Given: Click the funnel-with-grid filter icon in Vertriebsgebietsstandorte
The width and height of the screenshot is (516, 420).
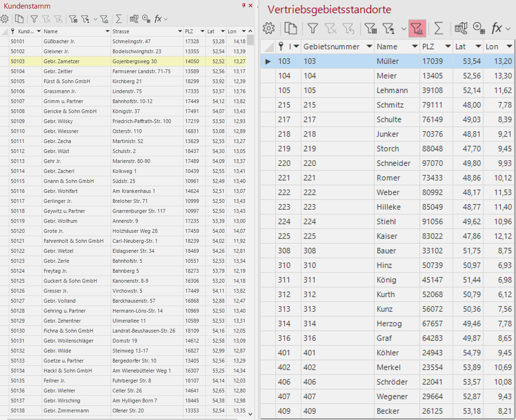Looking at the screenshot, I should (371, 29).
